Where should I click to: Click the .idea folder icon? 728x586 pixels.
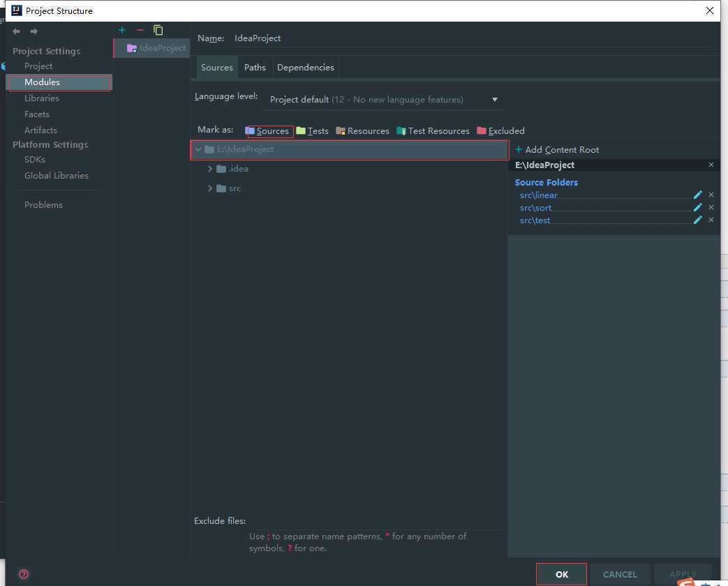[221, 169]
